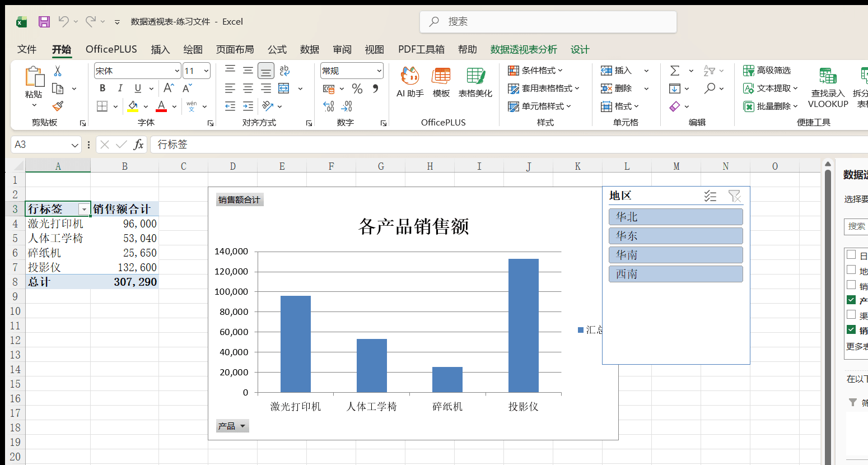Click the increase indent icon
Image resolution: width=868 pixels, height=465 pixels.
click(x=248, y=106)
